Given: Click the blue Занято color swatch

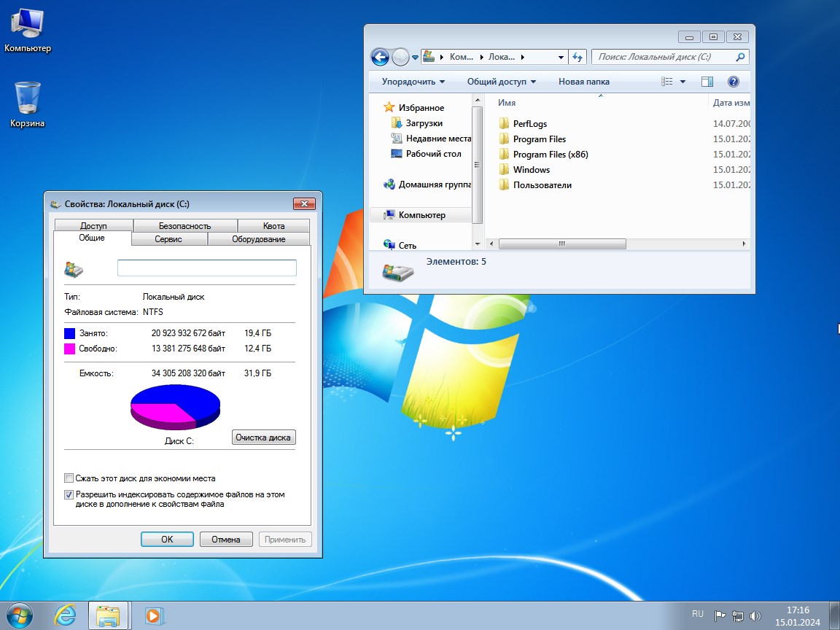Looking at the screenshot, I should tap(70, 333).
